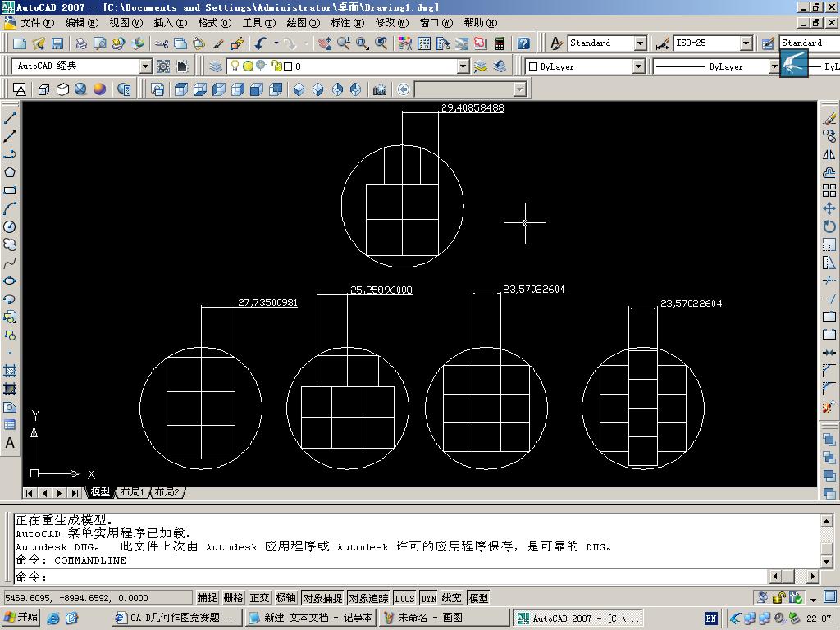Toggle 正交 ortho mode in status bar

click(x=259, y=598)
